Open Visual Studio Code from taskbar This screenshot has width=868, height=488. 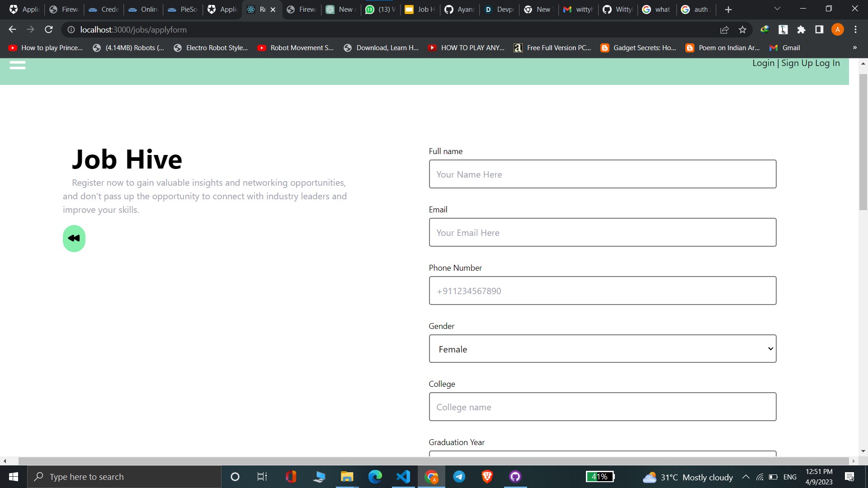click(403, 477)
